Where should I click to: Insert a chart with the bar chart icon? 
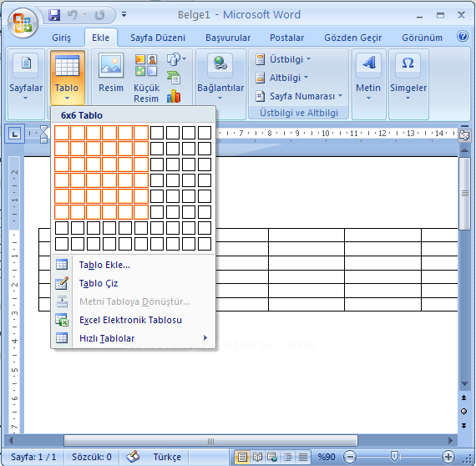click(x=174, y=96)
